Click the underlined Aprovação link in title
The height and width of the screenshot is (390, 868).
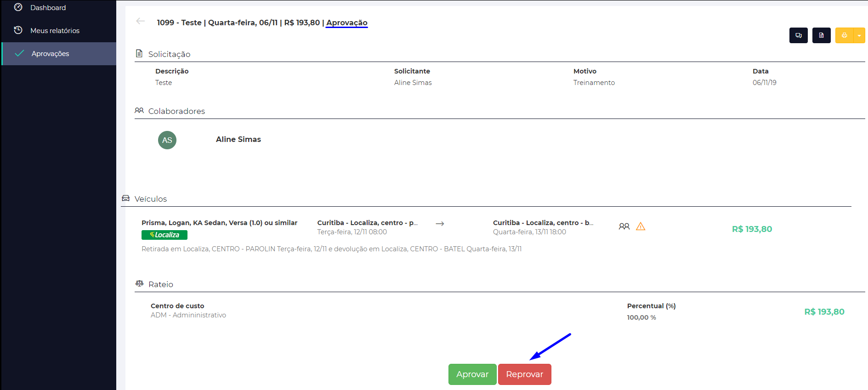point(346,23)
